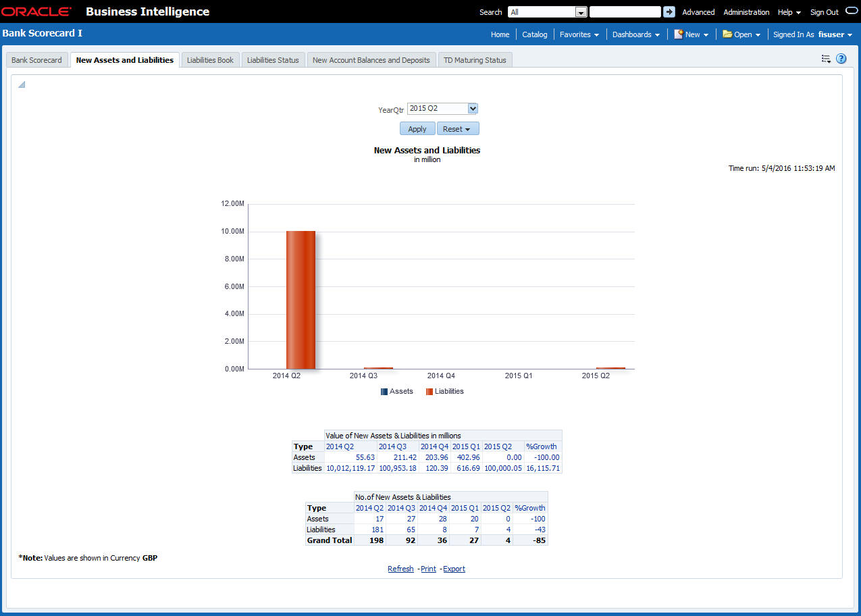
Task: Go to Administration
Action: point(746,12)
